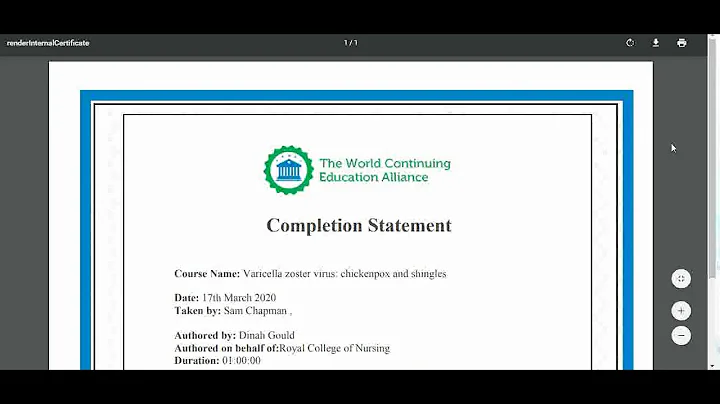This screenshot has height=404, width=720.
Task: Click the name Sam Chapman
Action: pyautogui.click(x=255, y=311)
